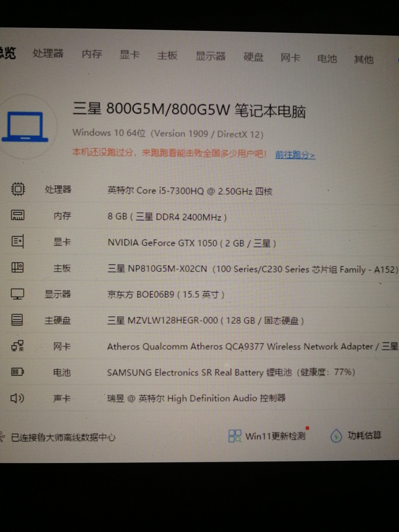Viewport: 399px width, 532px height.
Task: Open 功耗估算 power estimate
Action: tap(364, 435)
